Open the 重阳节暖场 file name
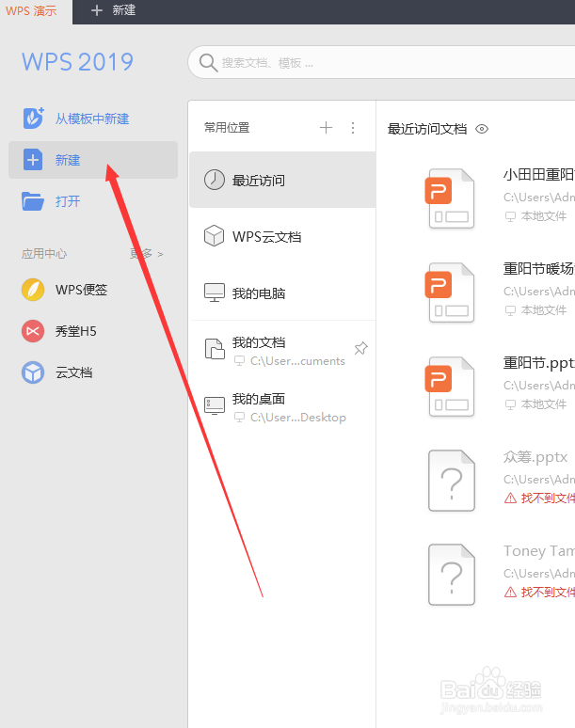Screen dimensions: 575x728 [539, 269]
